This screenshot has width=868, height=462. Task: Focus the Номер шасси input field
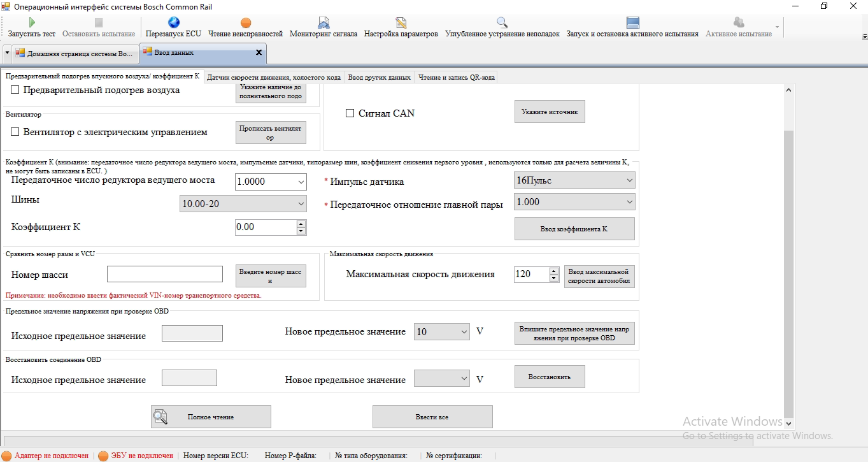165,274
